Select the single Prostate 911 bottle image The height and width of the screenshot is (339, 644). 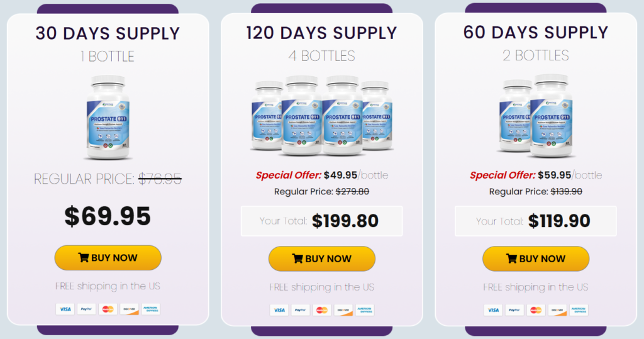[x=108, y=117]
